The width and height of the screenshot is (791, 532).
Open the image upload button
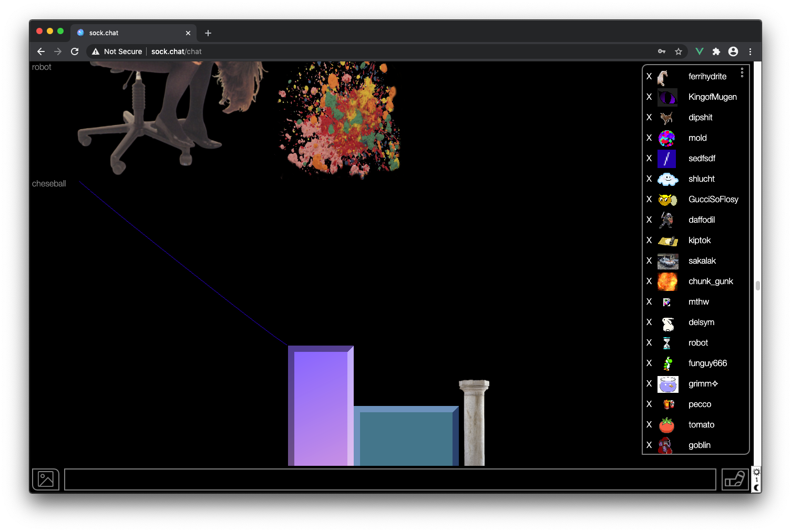coord(46,479)
